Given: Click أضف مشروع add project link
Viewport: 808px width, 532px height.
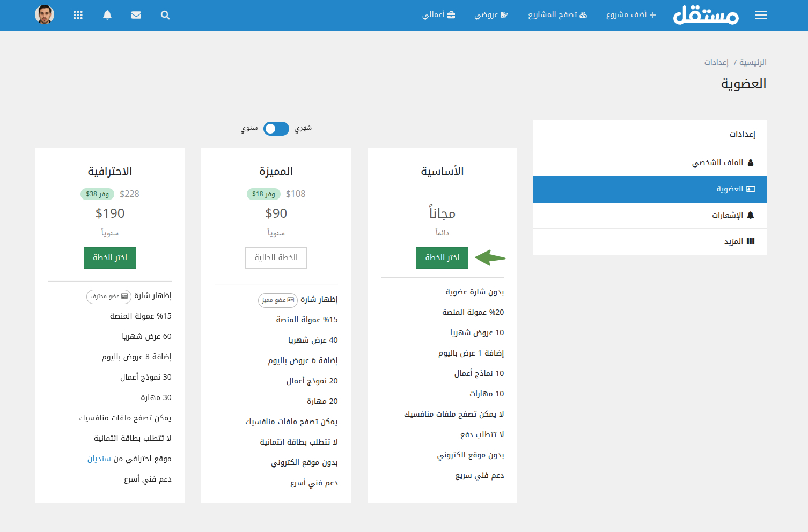Looking at the screenshot, I should click(631, 15).
